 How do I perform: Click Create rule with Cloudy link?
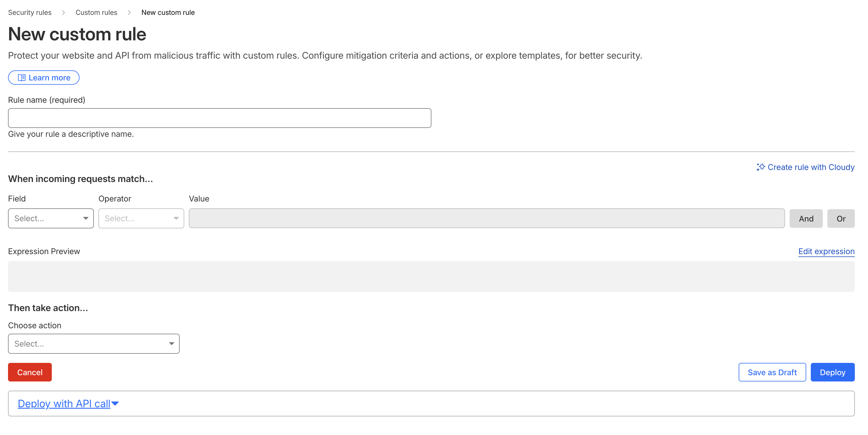[811, 167]
